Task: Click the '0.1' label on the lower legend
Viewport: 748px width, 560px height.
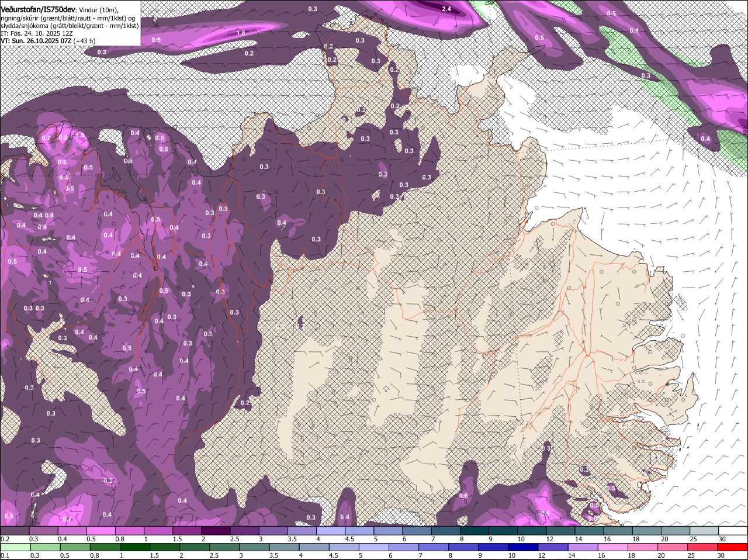Action: pyautogui.click(x=5, y=555)
